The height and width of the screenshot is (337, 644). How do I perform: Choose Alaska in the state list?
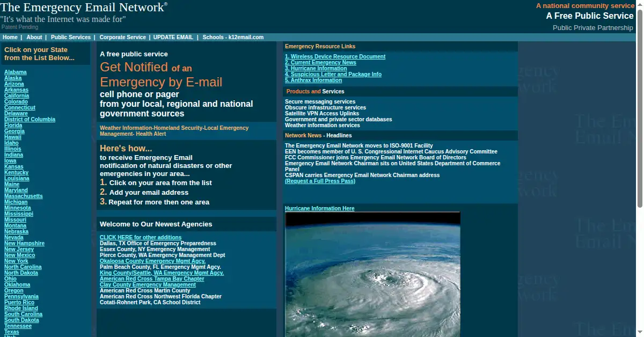point(13,78)
